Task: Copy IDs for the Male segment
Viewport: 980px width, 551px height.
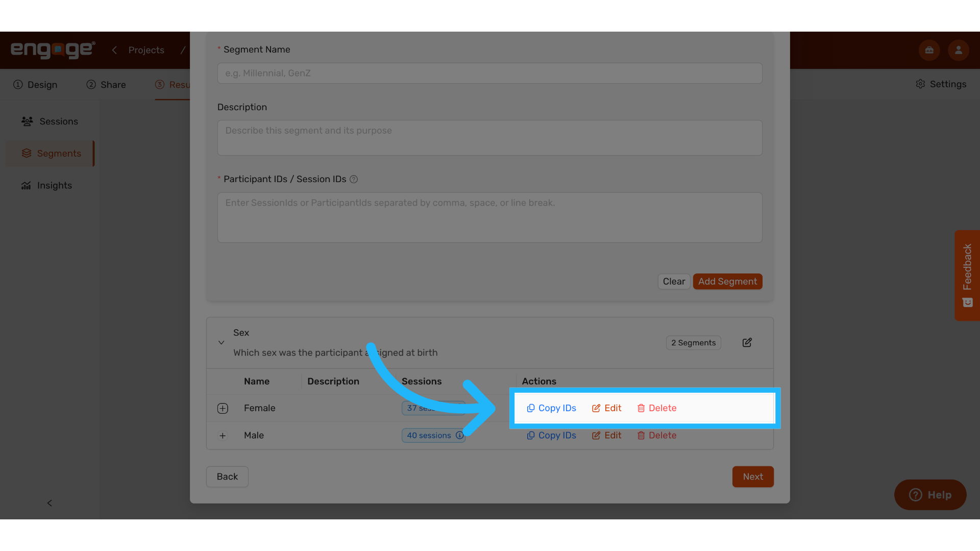Action: 551,436
